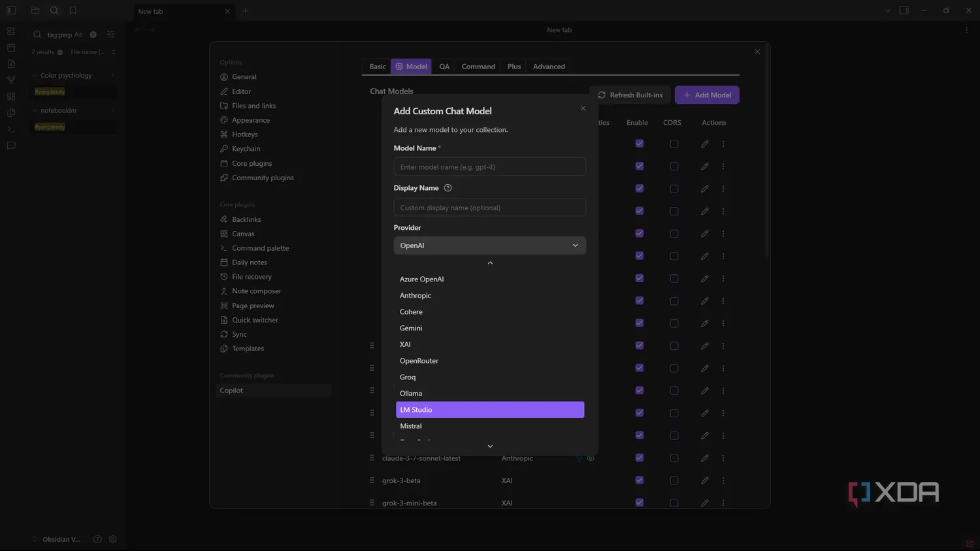Open the File name sort order dropdown
The image size is (980, 551).
coord(93,52)
